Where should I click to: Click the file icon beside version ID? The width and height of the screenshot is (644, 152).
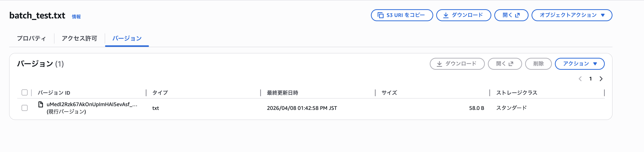click(40, 104)
